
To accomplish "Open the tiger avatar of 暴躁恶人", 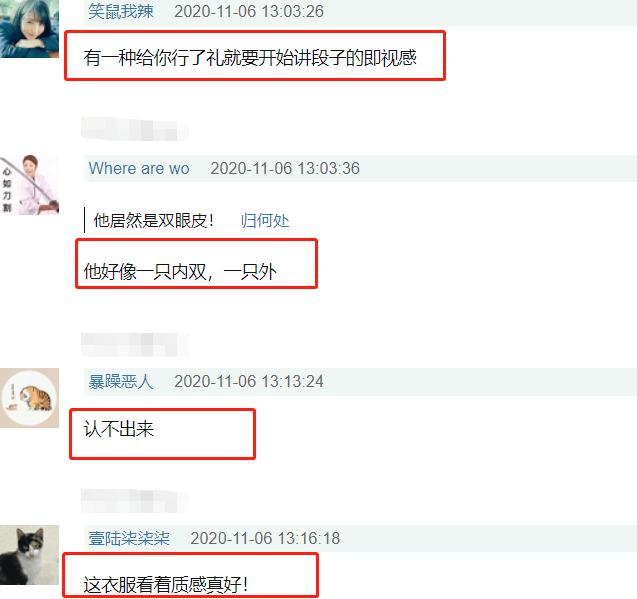I will coord(29,398).
